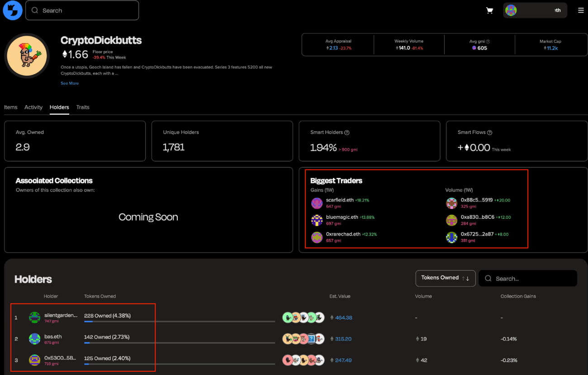Image resolution: width=588 pixels, height=375 pixels.
Task: Select the Holders tab
Action: [59, 107]
